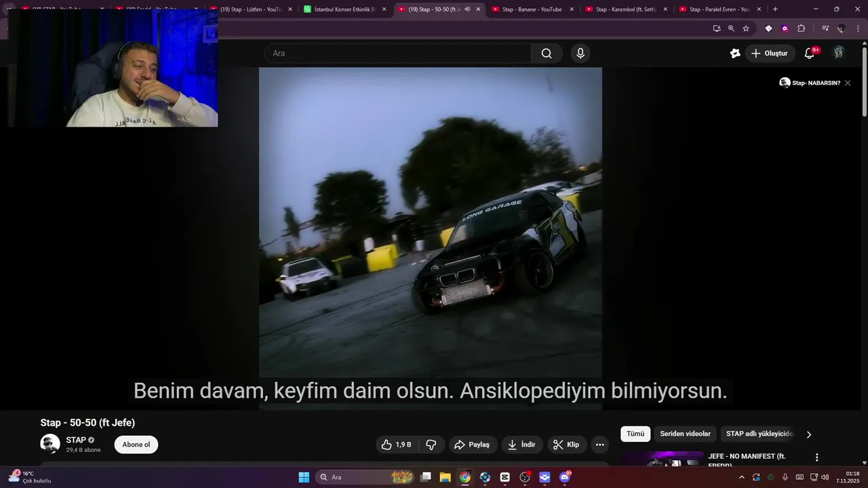Click the icon left of Oluştur
This screenshot has width=868, height=488.
coord(735,54)
